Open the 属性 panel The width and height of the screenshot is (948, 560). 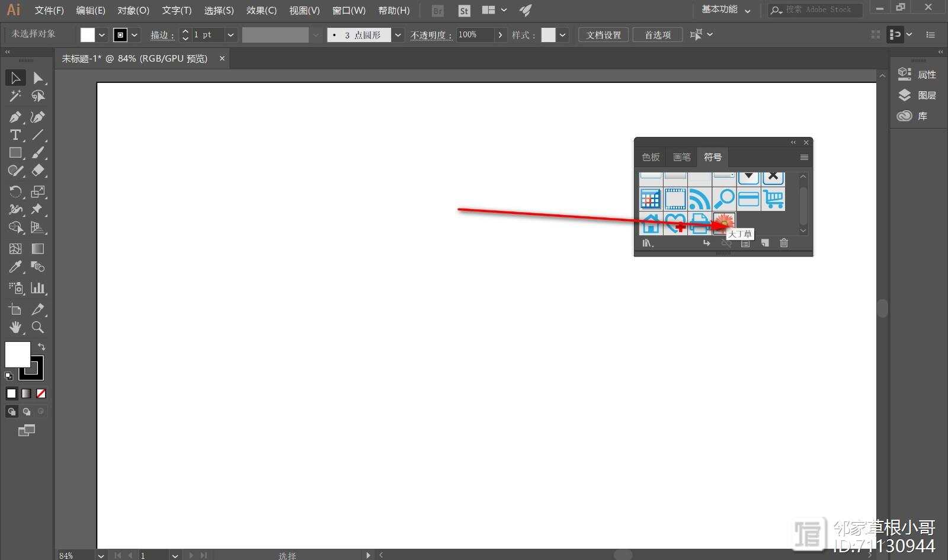click(x=917, y=74)
